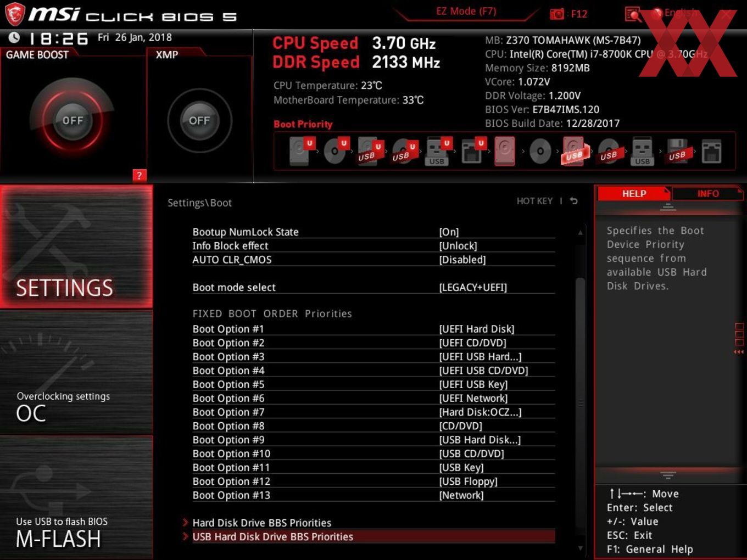The image size is (747, 560).
Task: Select the legacy USB Key priority icon
Action: pos(643,151)
